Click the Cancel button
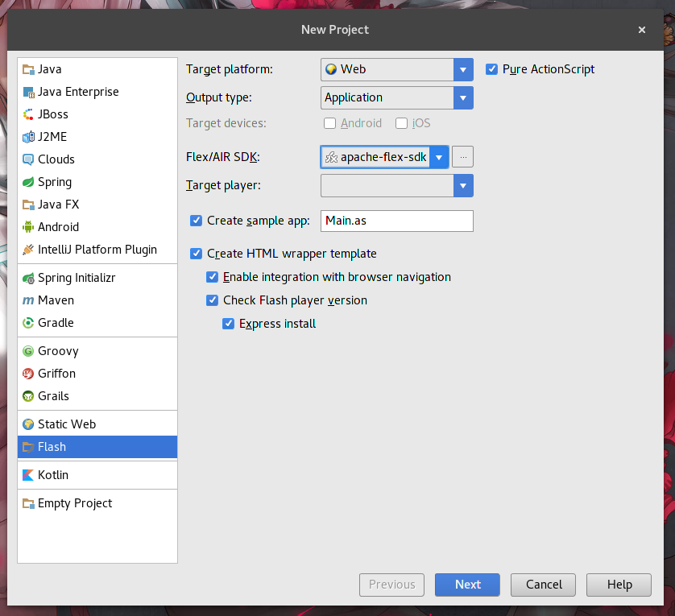675x616 pixels. coord(543,585)
